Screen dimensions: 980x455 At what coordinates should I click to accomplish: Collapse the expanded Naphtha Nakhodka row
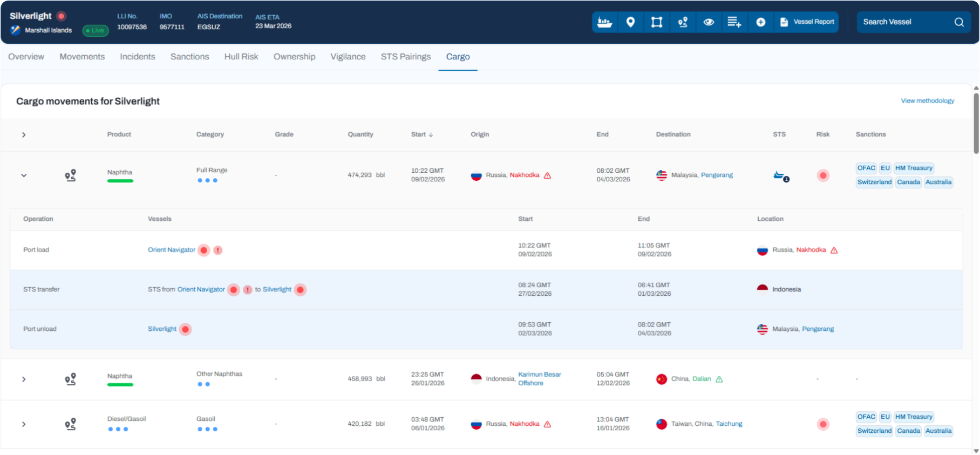pos(24,175)
